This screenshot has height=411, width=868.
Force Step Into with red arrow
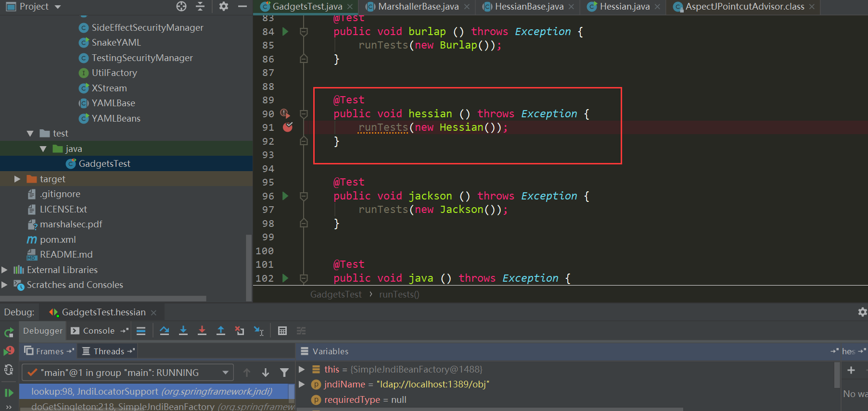point(202,331)
